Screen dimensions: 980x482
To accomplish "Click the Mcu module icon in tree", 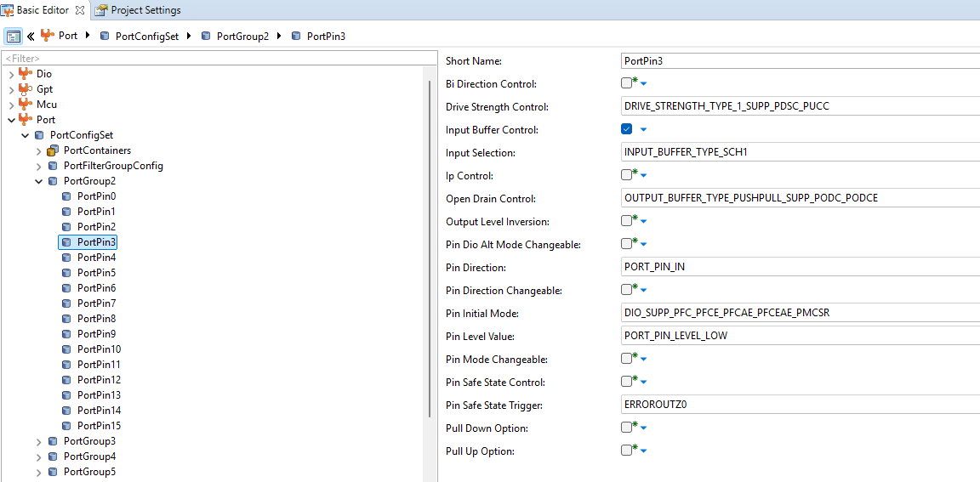I will tap(26, 105).
